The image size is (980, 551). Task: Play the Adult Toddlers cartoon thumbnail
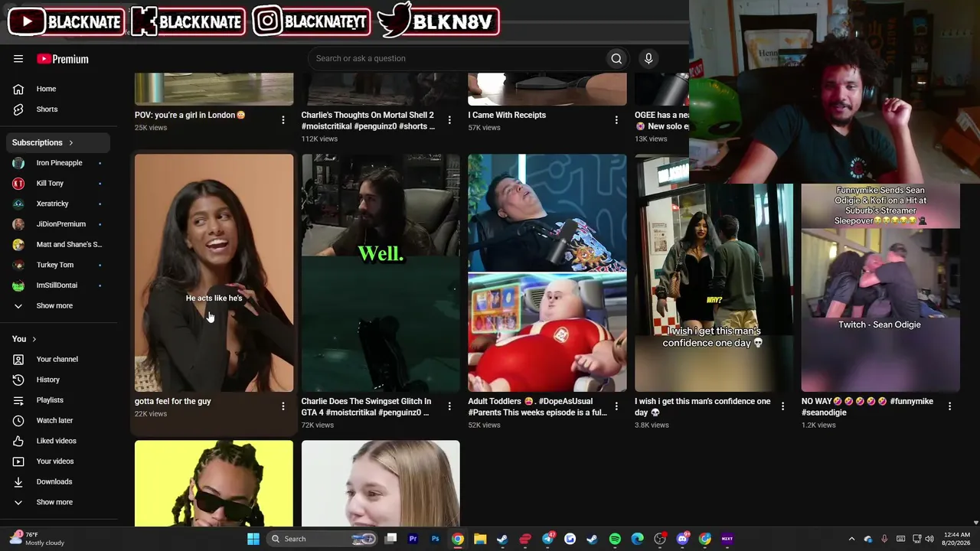(547, 273)
